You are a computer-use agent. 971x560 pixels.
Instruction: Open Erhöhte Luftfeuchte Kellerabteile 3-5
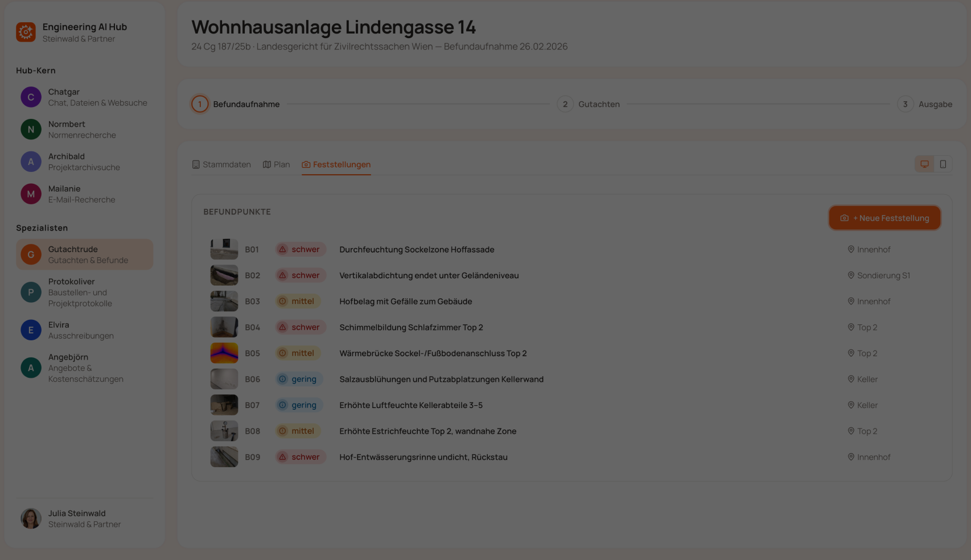[x=411, y=405]
